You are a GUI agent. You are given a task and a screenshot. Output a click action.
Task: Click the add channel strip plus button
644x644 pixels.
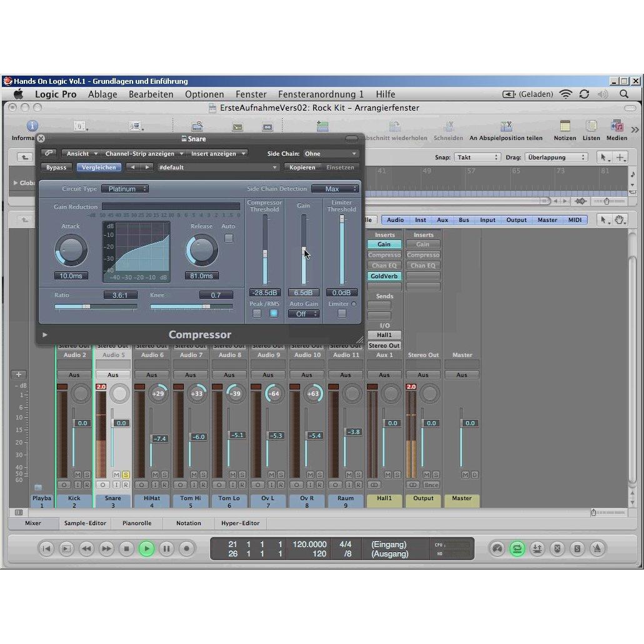(19, 374)
